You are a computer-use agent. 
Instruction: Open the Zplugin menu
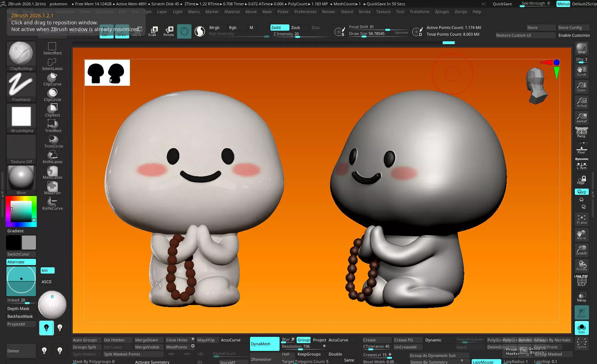(x=442, y=12)
